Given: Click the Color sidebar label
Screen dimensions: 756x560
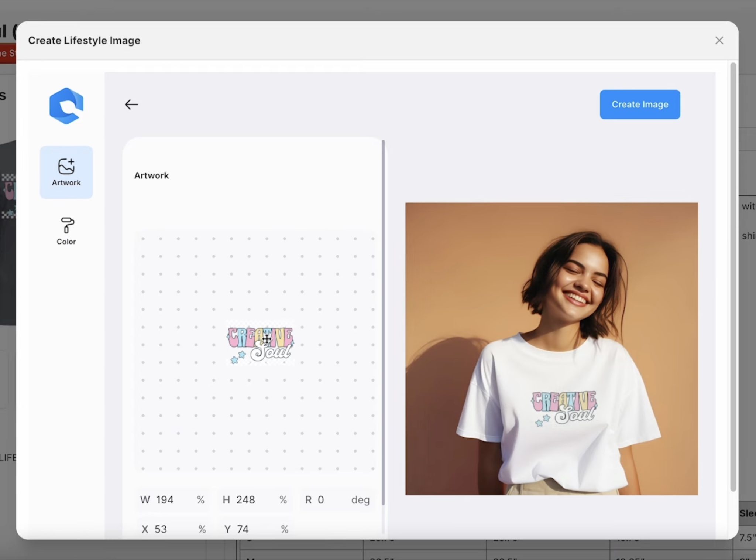Looking at the screenshot, I should coord(66,241).
